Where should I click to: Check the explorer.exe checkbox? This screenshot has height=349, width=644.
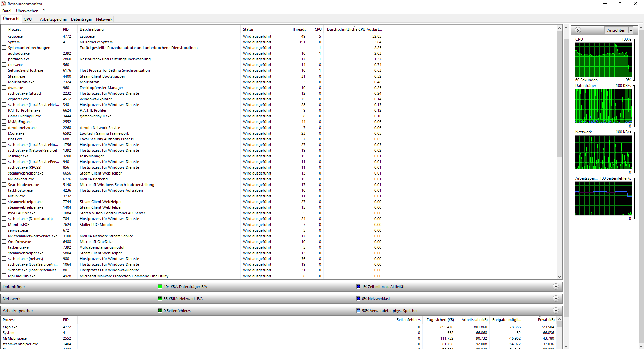4,99
